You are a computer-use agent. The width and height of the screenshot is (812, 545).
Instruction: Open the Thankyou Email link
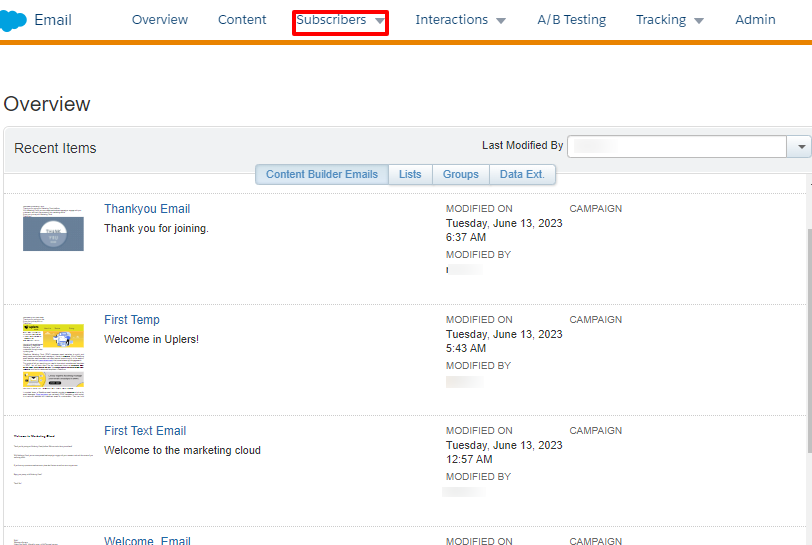(147, 209)
